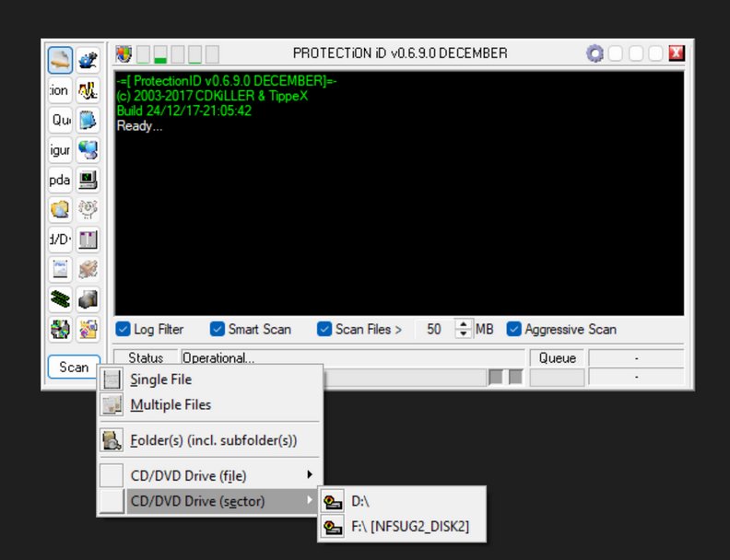Toggle the Scan Files > checkbox
Image resolution: width=730 pixels, height=560 pixels.
324,329
